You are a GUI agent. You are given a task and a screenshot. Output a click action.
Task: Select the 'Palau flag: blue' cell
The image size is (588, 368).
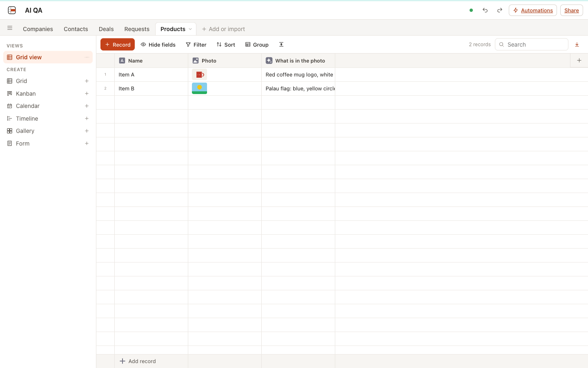point(298,88)
